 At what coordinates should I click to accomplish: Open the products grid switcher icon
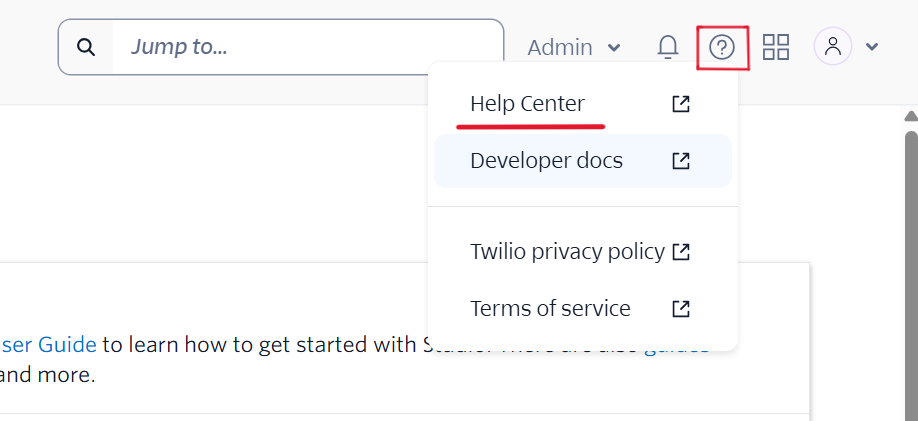[776, 47]
